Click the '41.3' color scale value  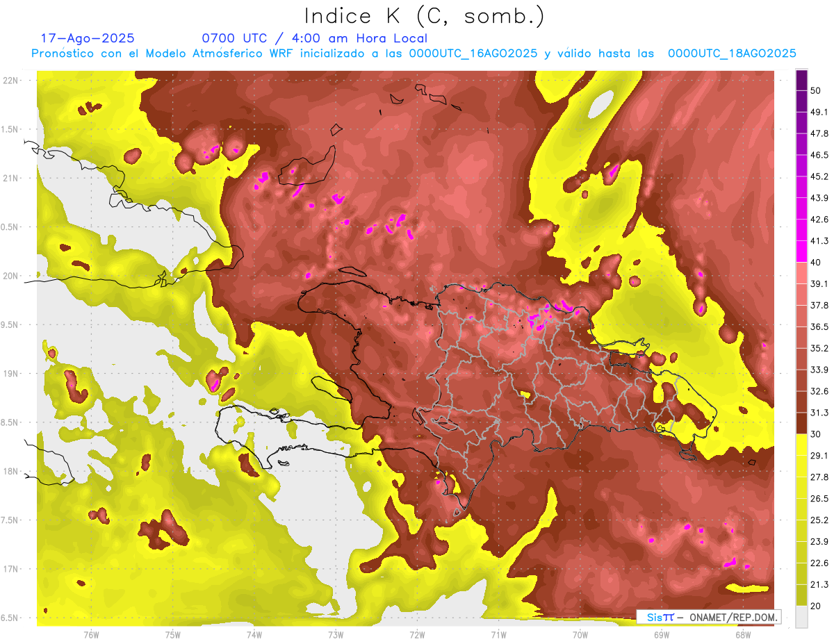[x=819, y=241]
